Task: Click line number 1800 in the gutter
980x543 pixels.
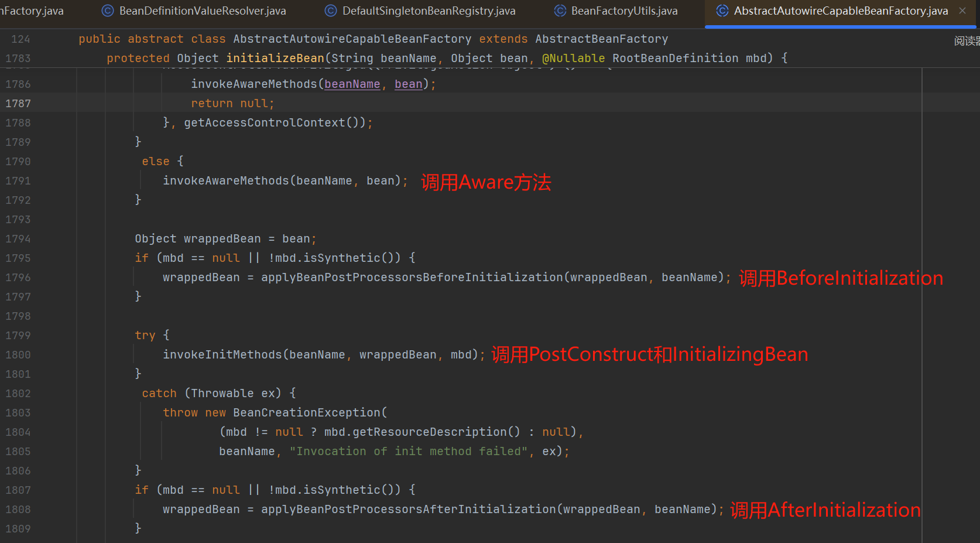Action: click(x=18, y=355)
